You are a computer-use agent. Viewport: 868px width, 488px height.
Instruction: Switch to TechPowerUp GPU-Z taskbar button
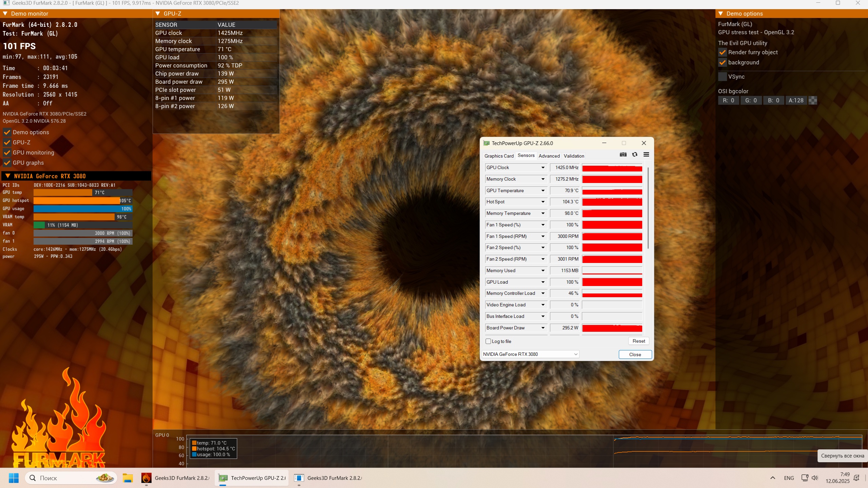[x=252, y=478]
